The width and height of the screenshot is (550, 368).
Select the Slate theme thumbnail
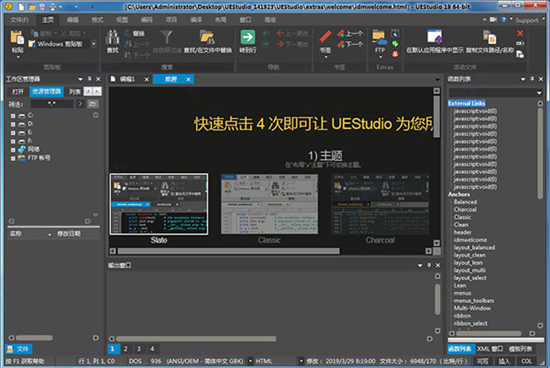[159, 204]
